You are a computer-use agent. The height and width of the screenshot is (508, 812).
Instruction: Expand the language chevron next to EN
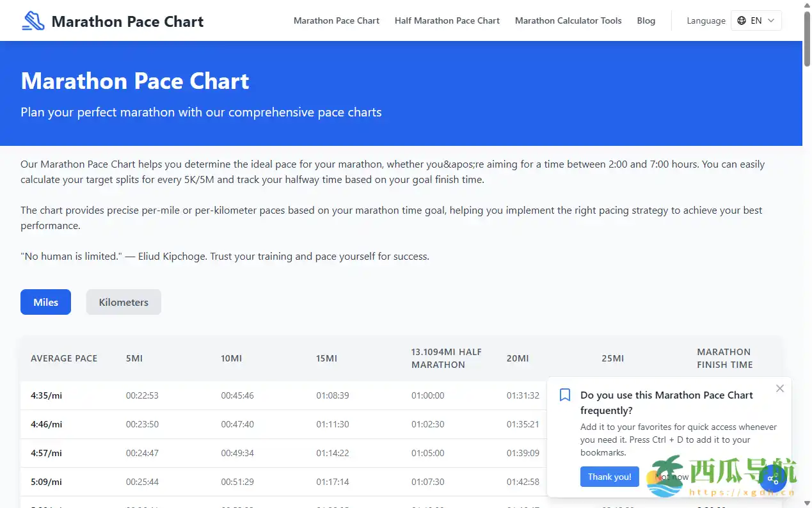pos(771,20)
